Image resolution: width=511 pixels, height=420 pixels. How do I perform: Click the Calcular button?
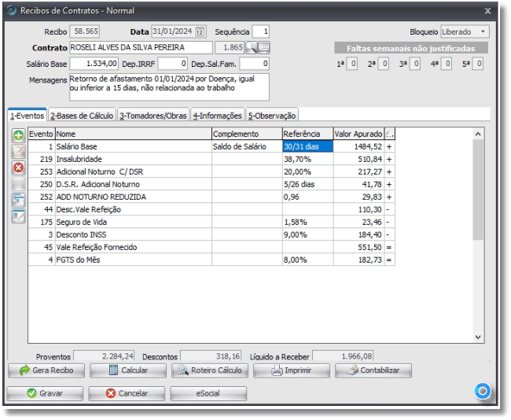point(128,370)
